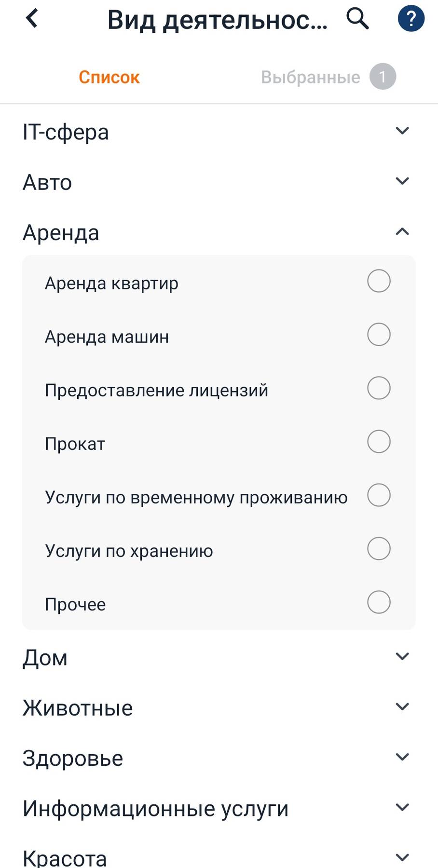438x868 pixels.
Task: Select Услуги по хранению
Action: tap(378, 548)
